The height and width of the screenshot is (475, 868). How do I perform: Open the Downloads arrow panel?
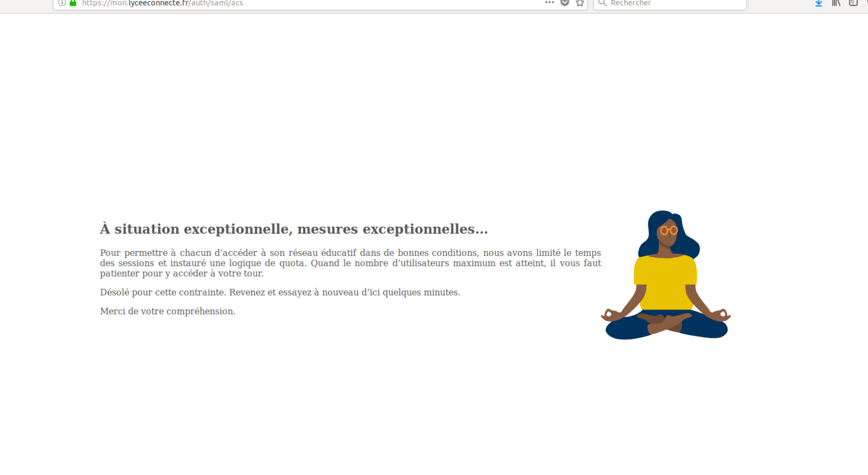(x=819, y=3)
